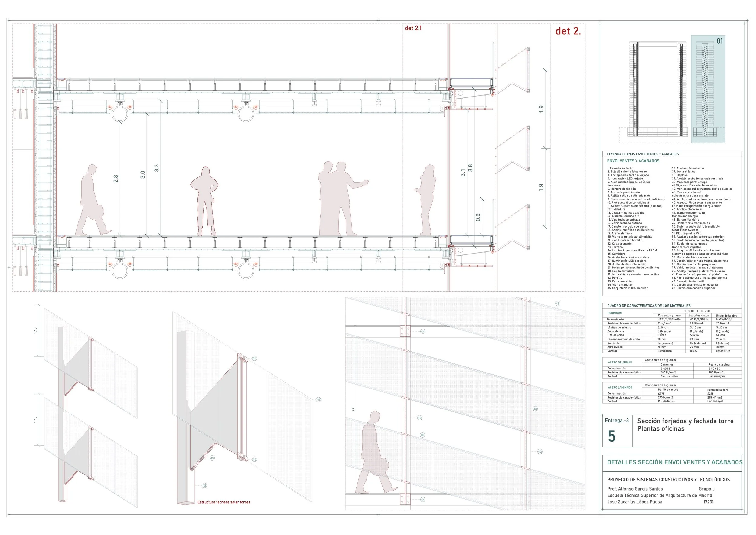Click the 'Tamaño máximo de árido' row label

623,339
